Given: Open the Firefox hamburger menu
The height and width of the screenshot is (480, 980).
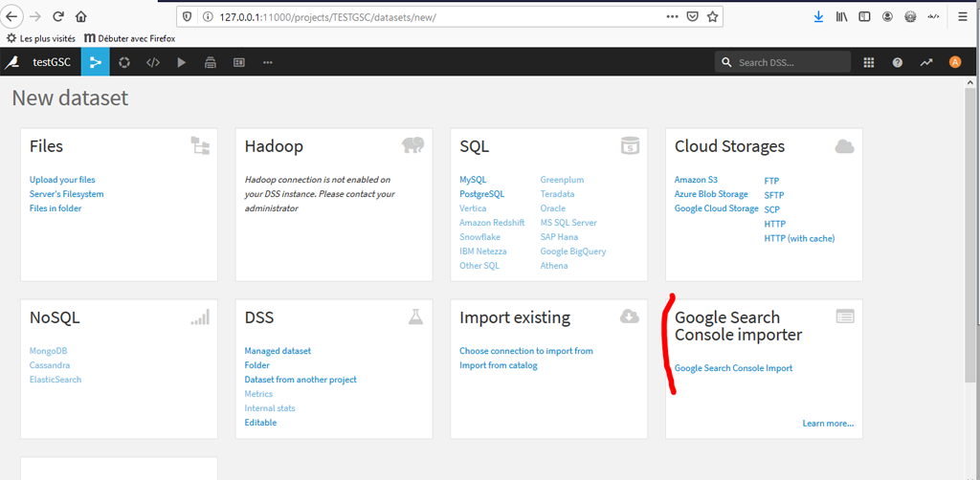Looking at the screenshot, I should (962, 16).
